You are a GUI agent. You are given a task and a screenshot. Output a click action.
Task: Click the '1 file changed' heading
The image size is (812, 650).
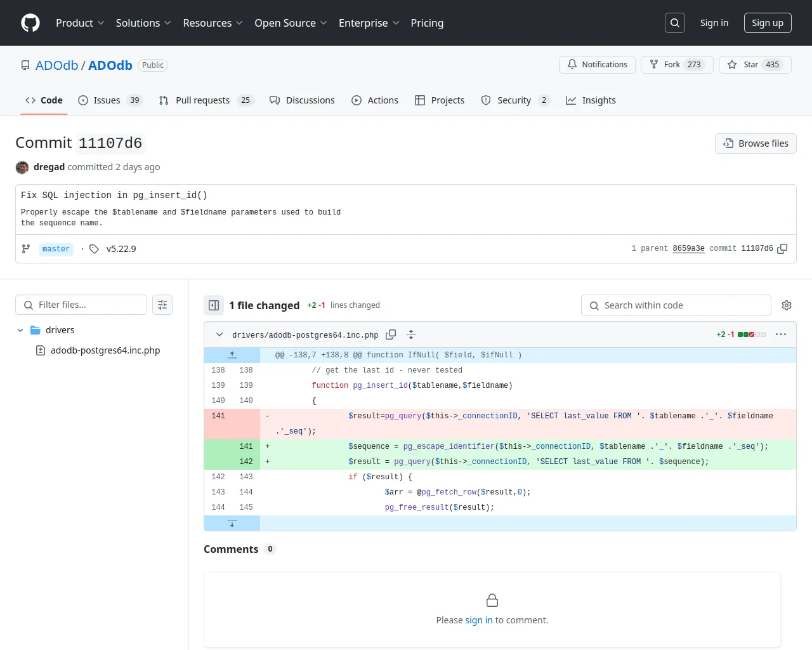[x=265, y=305]
